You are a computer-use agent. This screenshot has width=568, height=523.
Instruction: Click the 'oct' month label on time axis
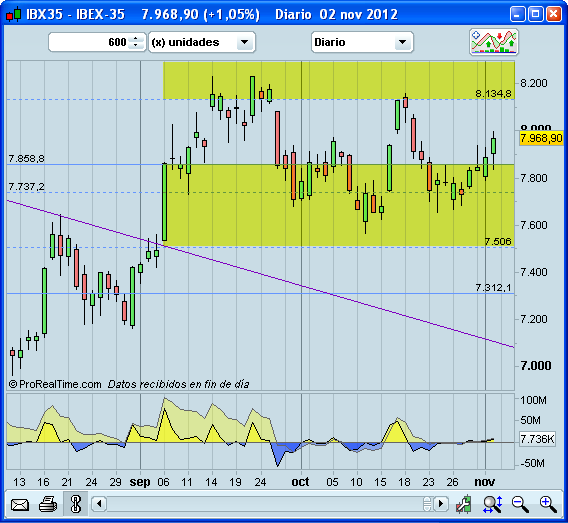[300, 482]
